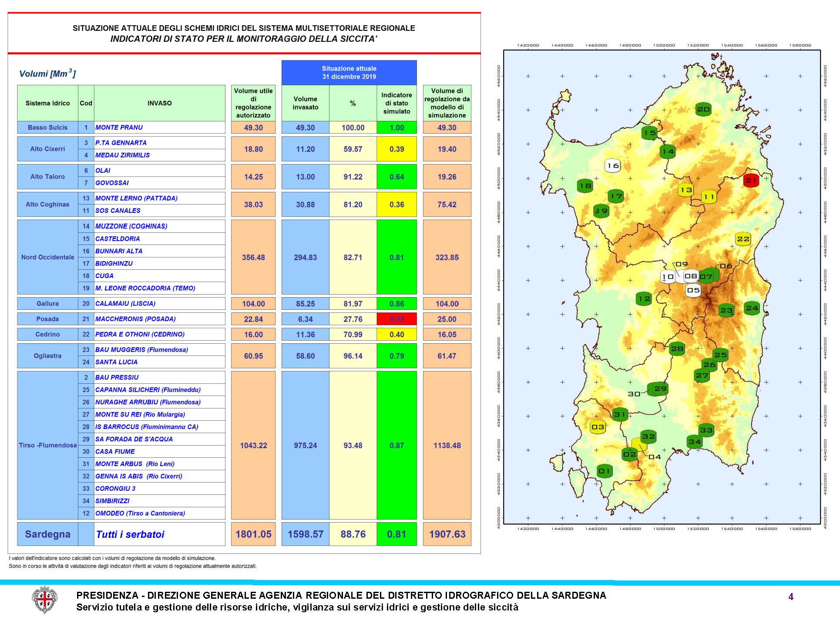Click the Nord Occidentale system cell
This screenshot has height=617, width=840.
47,257
